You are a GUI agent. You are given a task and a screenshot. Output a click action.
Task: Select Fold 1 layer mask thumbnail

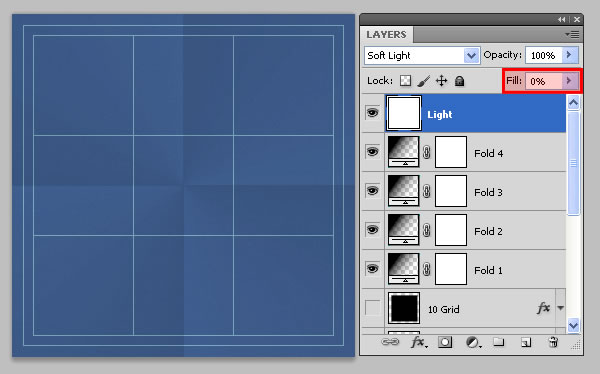pyautogui.click(x=451, y=269)
